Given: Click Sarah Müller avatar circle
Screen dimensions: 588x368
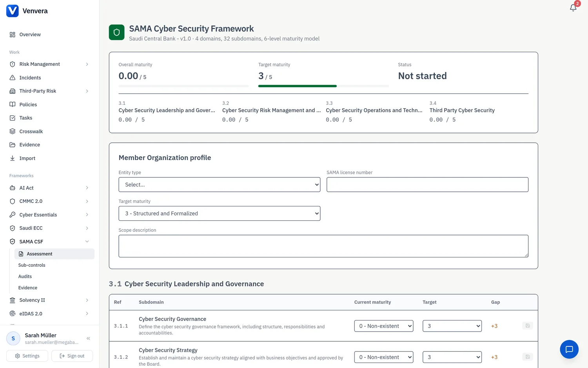Looking at the screenshot, I should click(13, 338).
